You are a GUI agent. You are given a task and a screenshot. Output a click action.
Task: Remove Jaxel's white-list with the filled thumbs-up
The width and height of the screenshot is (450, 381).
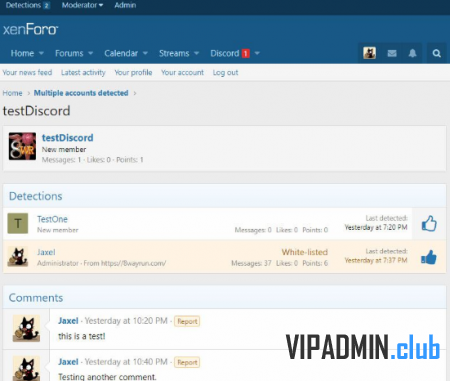(429, 257)
